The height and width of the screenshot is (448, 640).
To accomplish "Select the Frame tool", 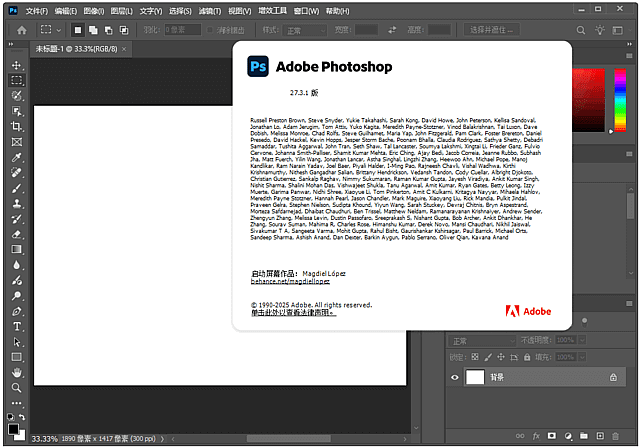I will [x=16, y=142].
